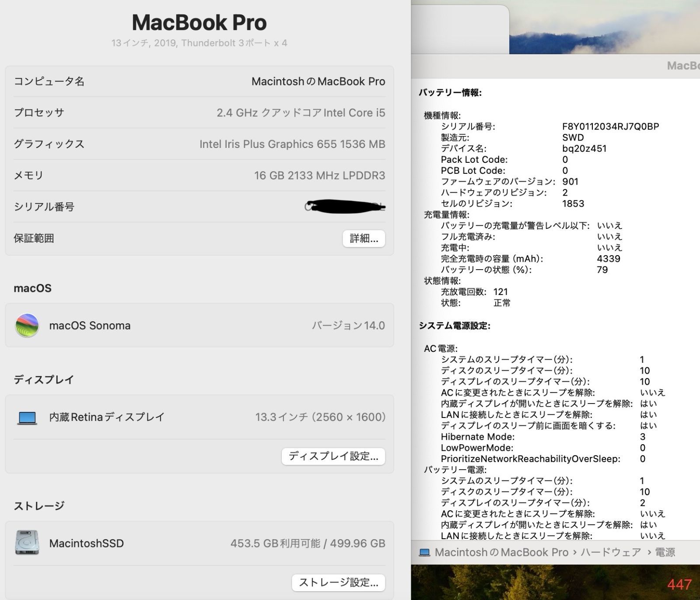The width and height of the screenshot is (700, 600).
Task: Click ハードウェアのリビジョン: label
Action: pos(494,193)
